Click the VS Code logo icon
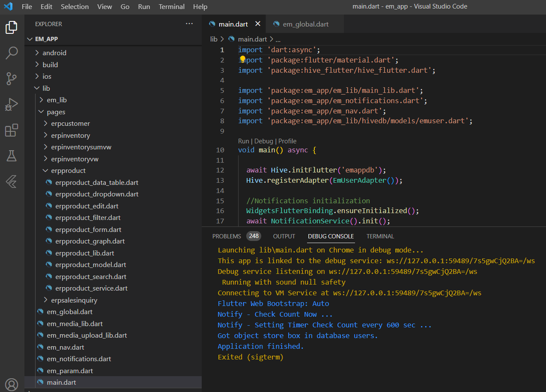The height and width of the screenshot is (392, 546). click(x=8, y=6)
